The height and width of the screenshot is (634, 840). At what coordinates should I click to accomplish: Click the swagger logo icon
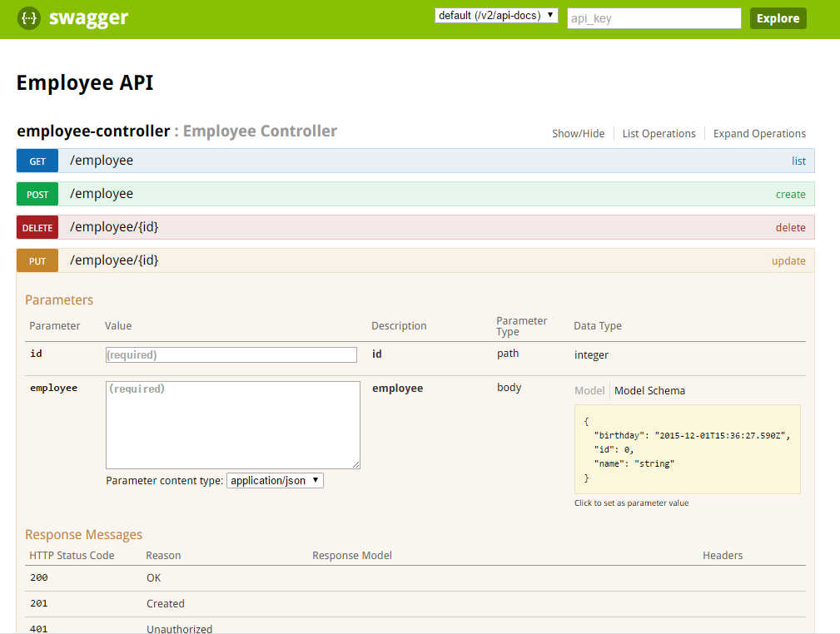(x=29, y=18)
